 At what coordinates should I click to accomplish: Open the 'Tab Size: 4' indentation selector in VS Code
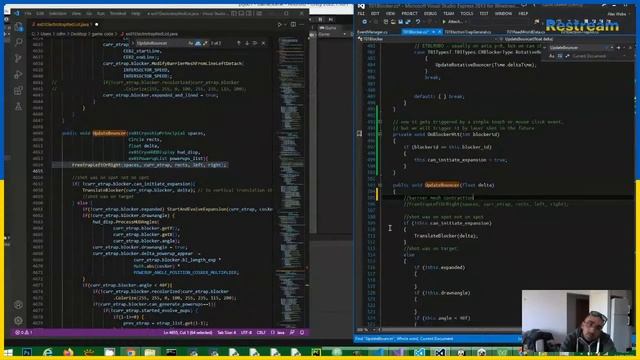(x=227, y=332)
